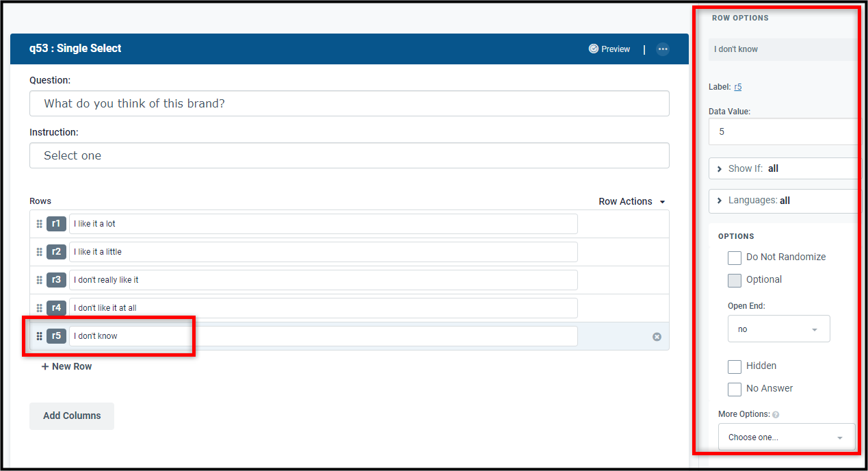Click the More Options help icon
This screenshot has width=868, height=471.
[x=776, y=415]
